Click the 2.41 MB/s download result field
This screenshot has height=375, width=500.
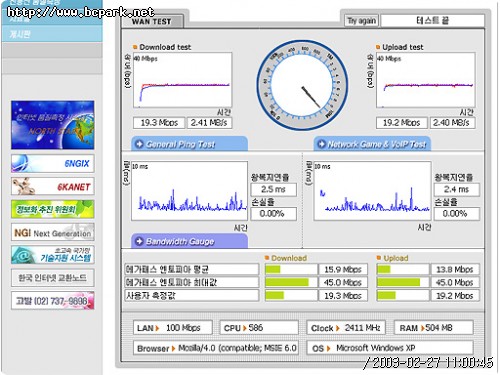[x=209, y=123]
